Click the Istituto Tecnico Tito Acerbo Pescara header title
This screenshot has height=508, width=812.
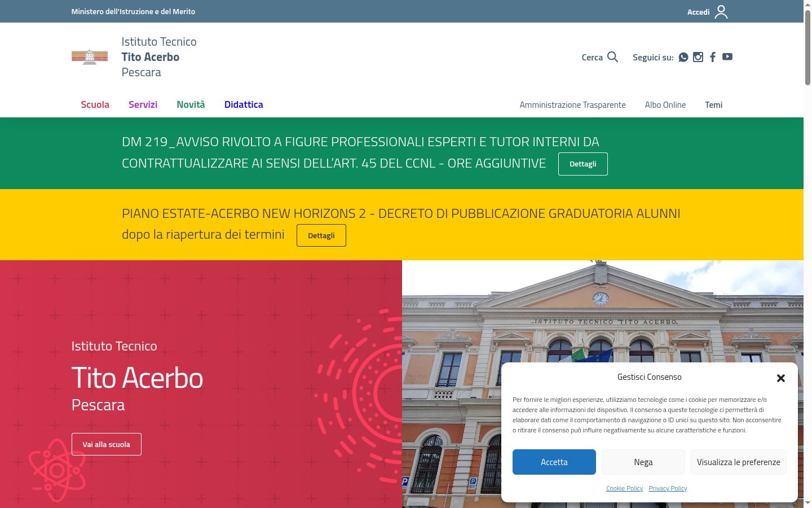click(159, 57)
